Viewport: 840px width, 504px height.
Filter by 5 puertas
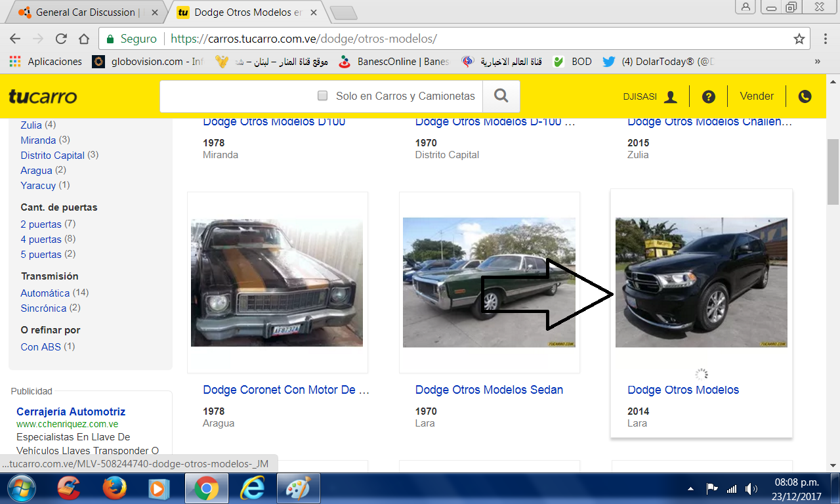click(41, 254)
